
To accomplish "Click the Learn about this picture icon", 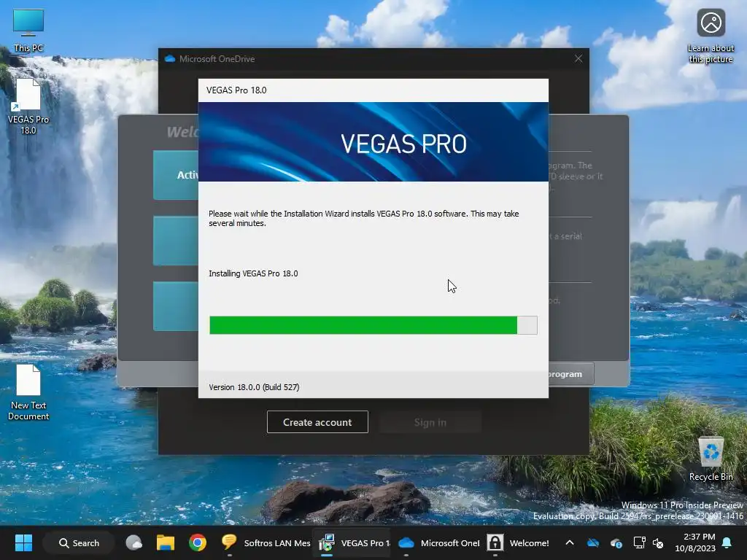I will 711,36.
